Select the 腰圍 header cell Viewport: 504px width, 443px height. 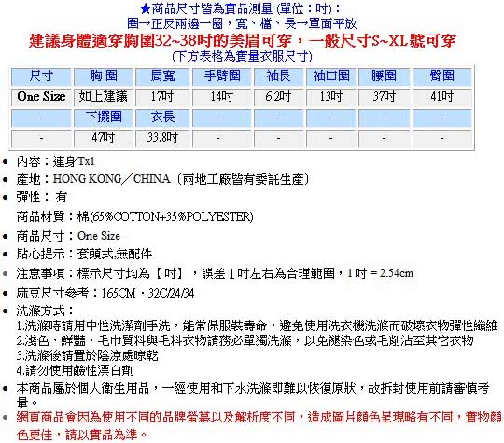[x=384, y=76]
